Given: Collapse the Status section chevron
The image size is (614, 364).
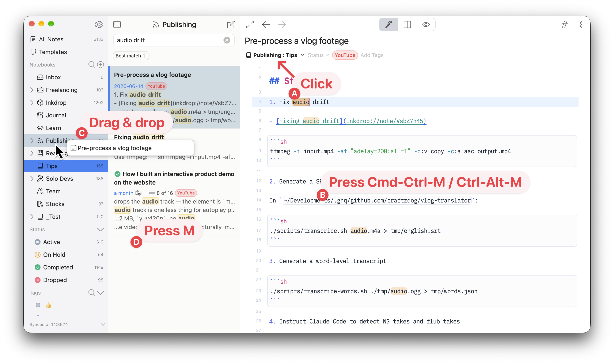Looking at the screenshot, I should 100,229.
